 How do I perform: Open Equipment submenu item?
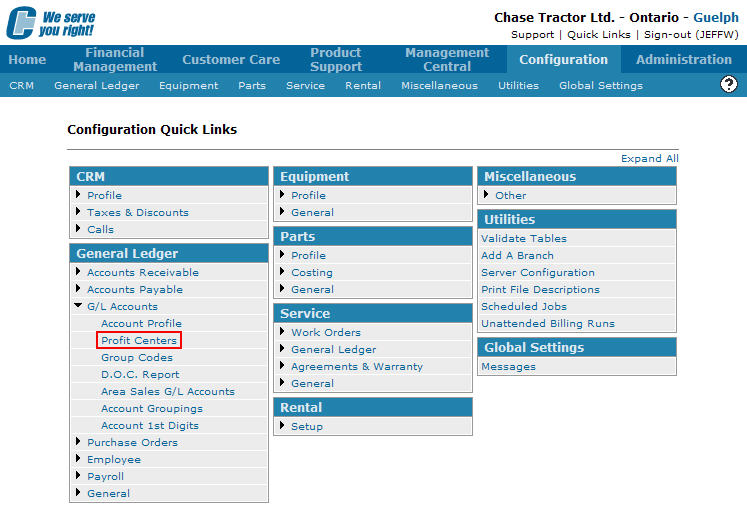[189, 85]
